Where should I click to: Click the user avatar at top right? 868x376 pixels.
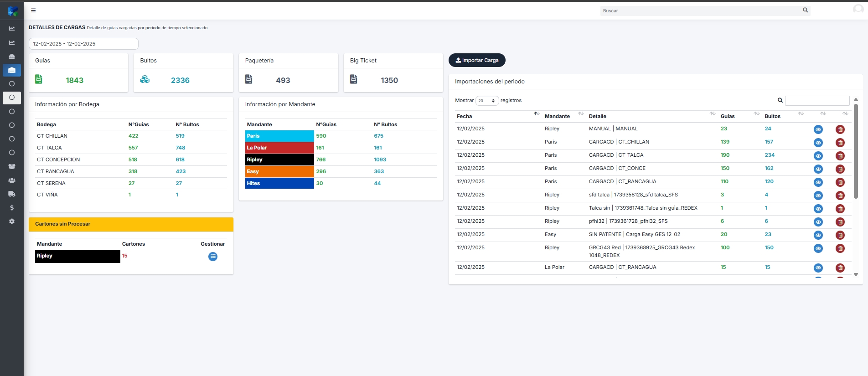pyautogui.click(x=858, y=10)
